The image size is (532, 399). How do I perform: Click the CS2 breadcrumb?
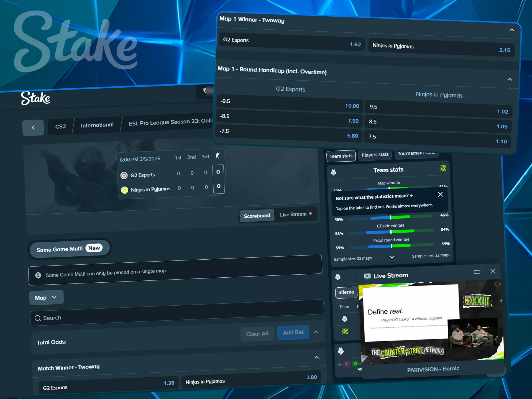point(61,127)
